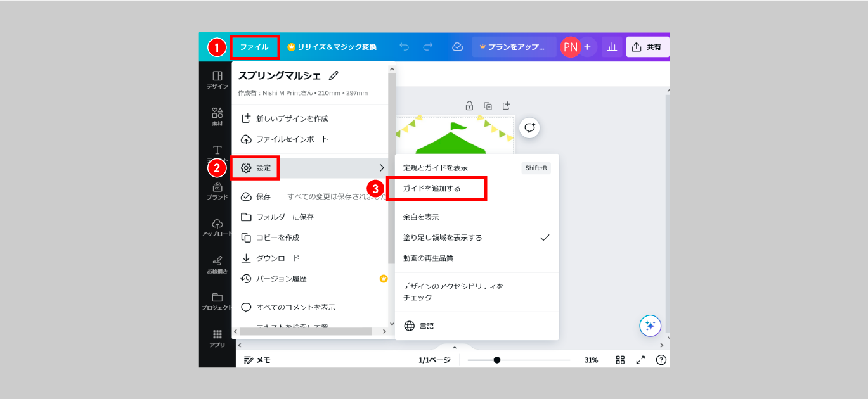
Task: Open the アップロード uploads panel
Action: tap(217, 227)
